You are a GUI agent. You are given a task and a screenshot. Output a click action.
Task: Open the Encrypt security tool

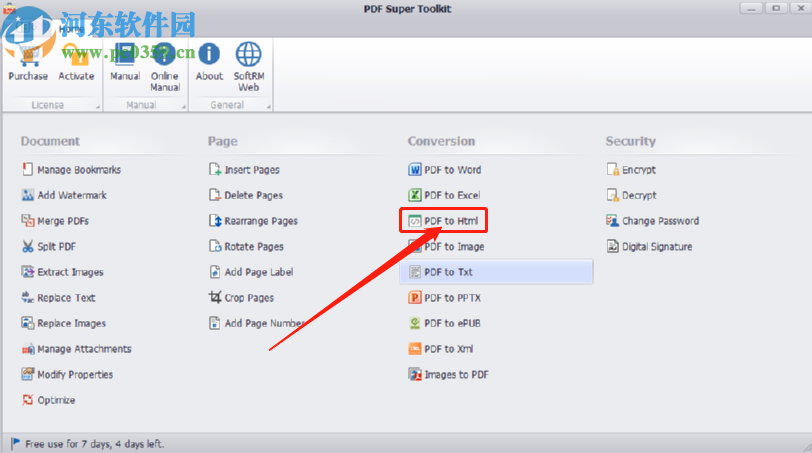pos(631,170)
